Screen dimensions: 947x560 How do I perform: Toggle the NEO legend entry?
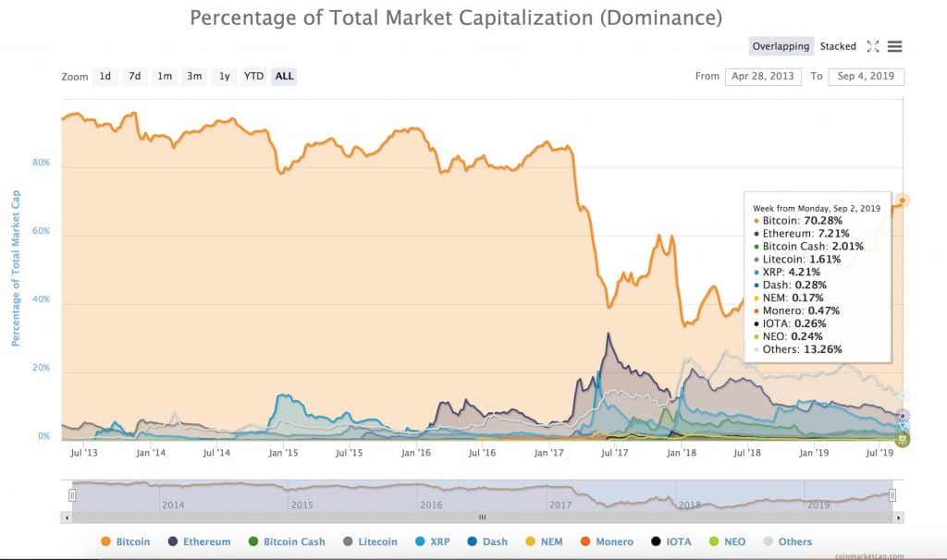pyautogui.click(x=712, y=542)
